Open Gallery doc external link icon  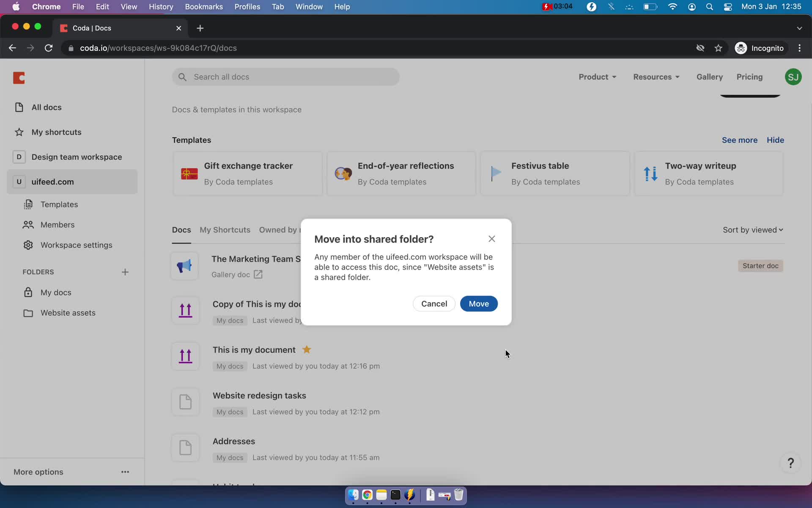coord(258,275)
